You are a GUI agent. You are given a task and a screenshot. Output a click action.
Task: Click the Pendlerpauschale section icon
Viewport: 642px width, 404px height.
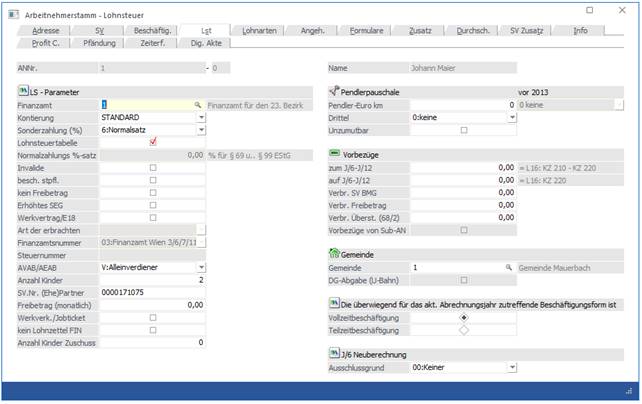point(335,92)
